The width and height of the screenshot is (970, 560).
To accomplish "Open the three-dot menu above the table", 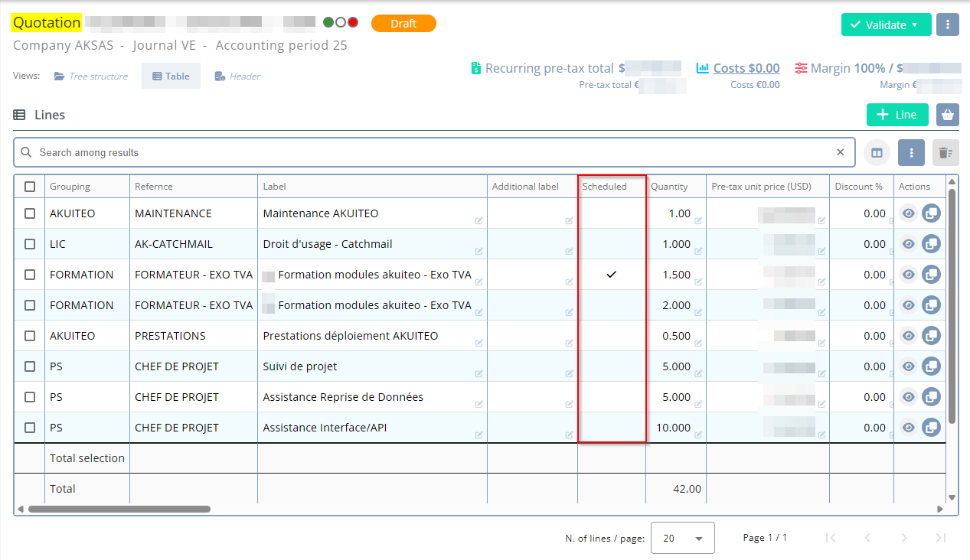I will [x=911, y=153].
